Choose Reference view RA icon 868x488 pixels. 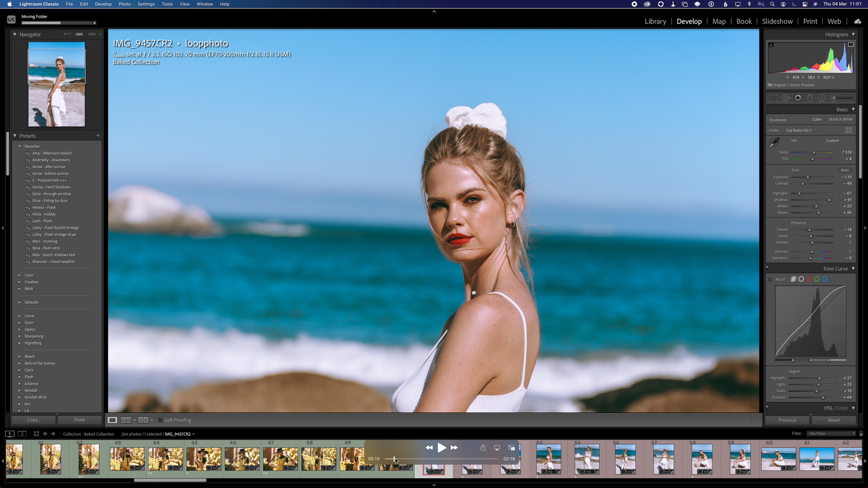click(x=126, y=420)
